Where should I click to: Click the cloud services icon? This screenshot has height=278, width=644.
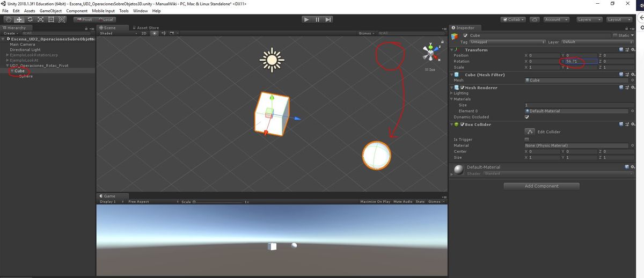coord(535,19)
